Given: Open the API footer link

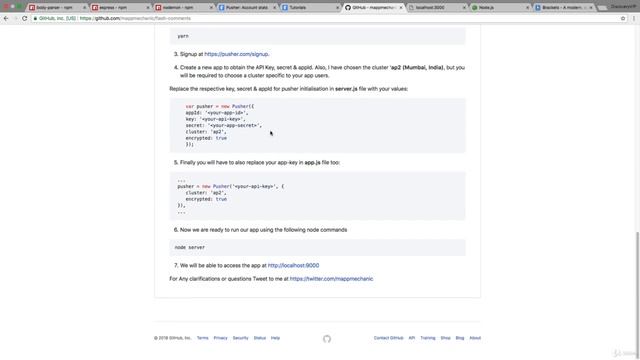Looking at the screenshot, I should click(x=412, y=338).
